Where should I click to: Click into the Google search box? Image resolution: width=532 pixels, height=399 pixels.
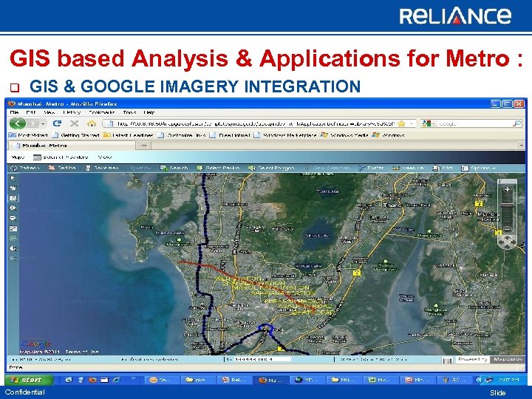tap(474, 124)
